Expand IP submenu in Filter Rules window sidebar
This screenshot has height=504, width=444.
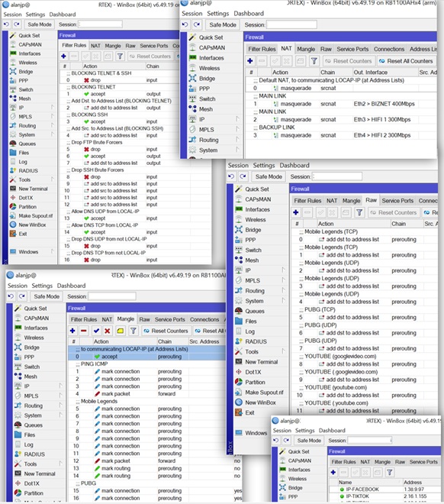point(53,108)
